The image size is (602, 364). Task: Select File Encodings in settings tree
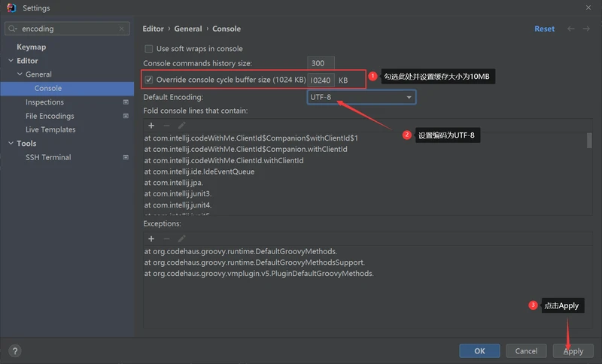pos(50,116)
